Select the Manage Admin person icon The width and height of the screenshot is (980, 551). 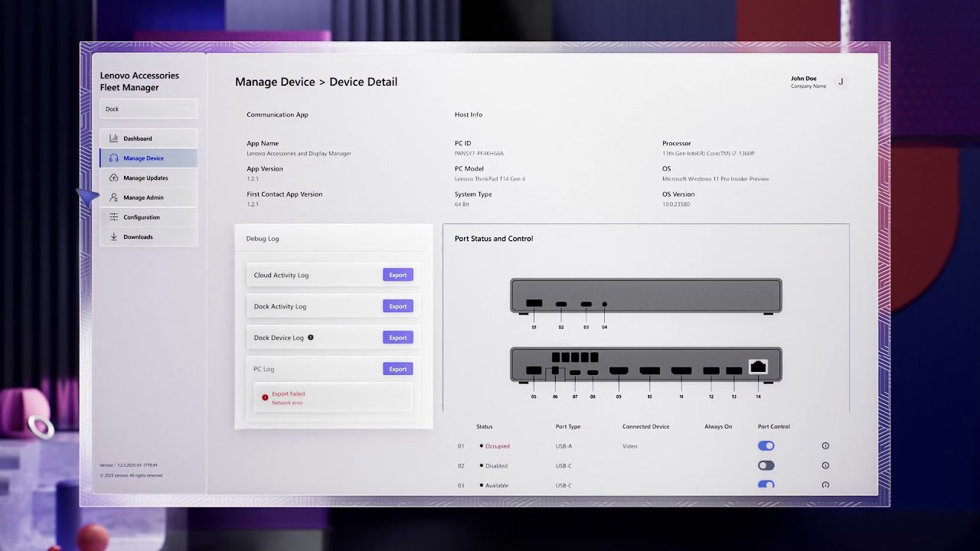[113, 197]
